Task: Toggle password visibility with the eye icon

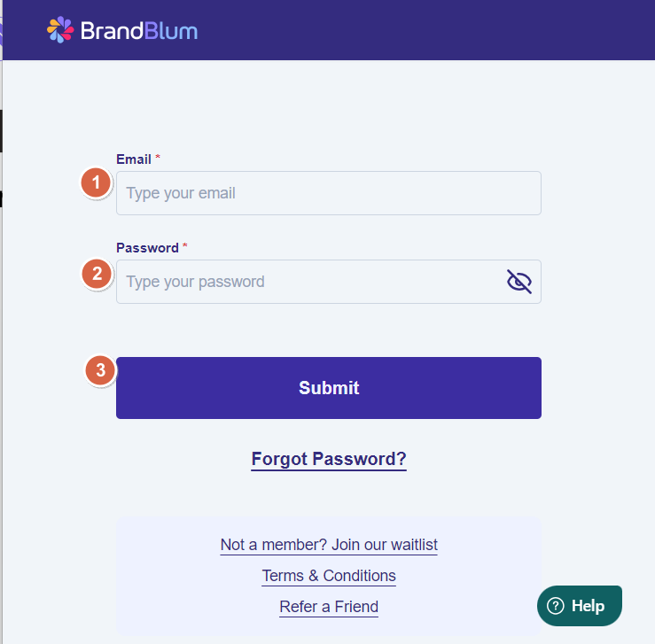Action: tap(519, 282)
